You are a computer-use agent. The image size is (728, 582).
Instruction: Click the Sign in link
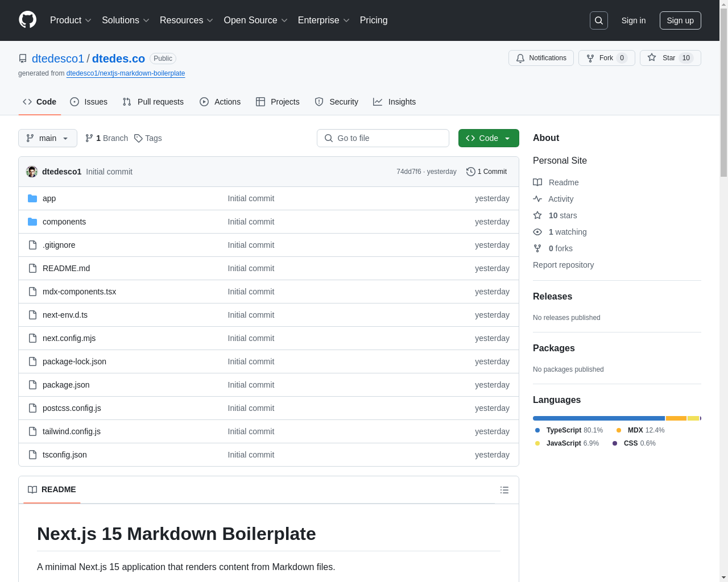pyautogui.click(x=634, y=20)
